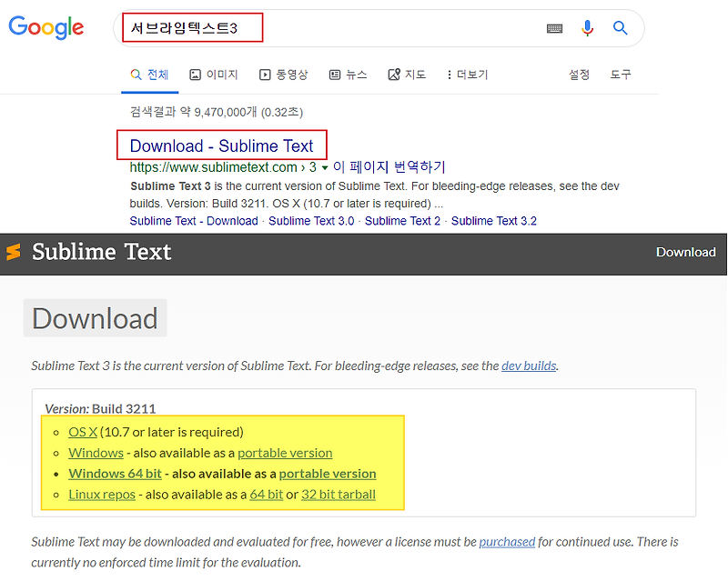
Task: Download the Linux '64 bit' tarball
Action: (266, 495)
